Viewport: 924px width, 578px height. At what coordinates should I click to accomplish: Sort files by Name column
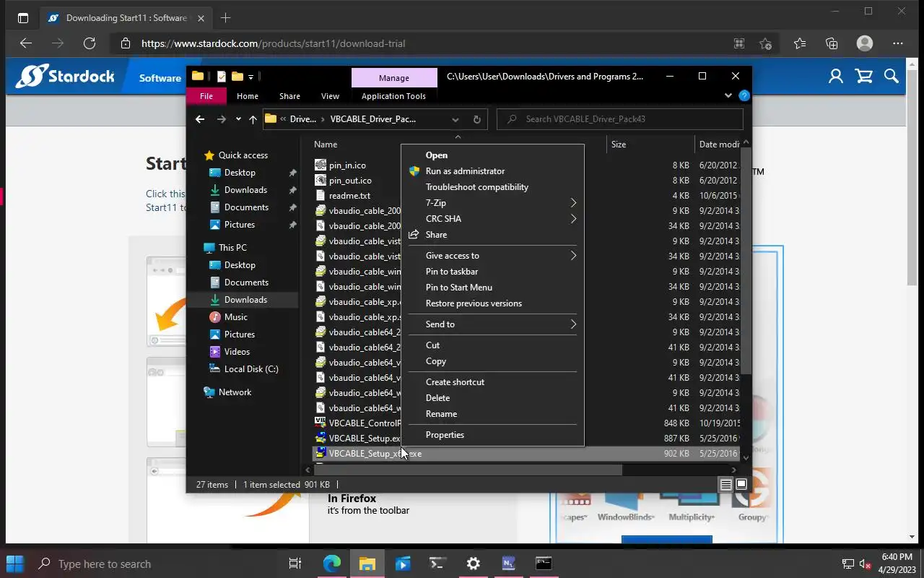coord(326,144)
